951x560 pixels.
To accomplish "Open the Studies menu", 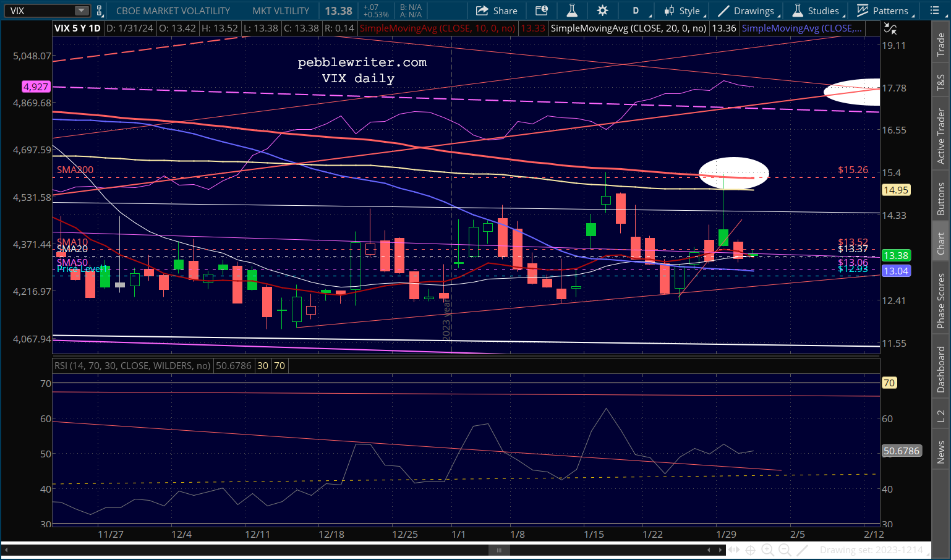I will pyautogui.click(x=816, y=11).
